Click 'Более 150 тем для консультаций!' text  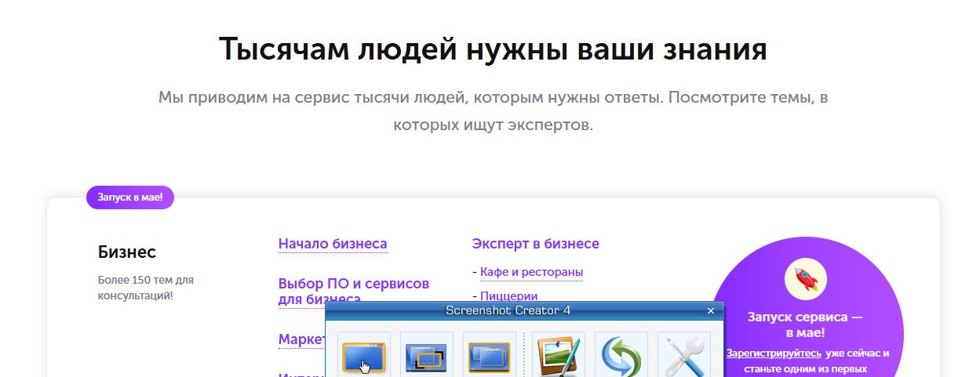[146, 288]
